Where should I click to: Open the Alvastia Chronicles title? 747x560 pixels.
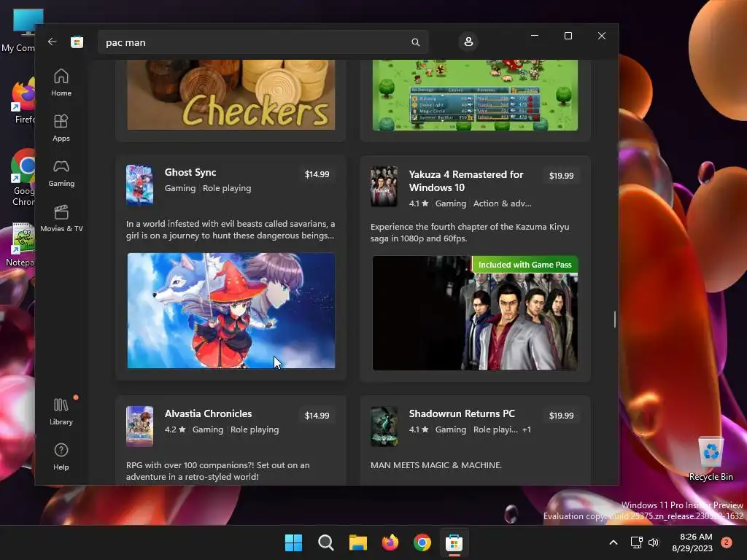coord(208,414)
